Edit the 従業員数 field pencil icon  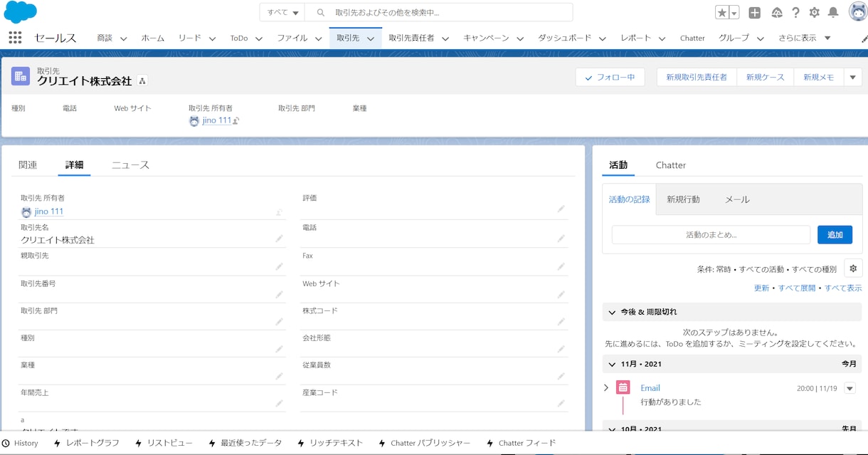point(561,376)
